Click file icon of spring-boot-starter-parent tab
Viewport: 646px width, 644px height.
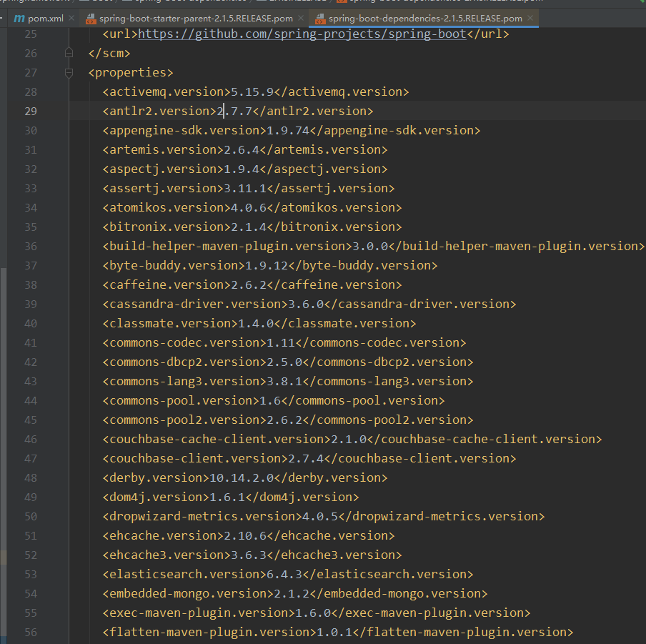(91, 19)
